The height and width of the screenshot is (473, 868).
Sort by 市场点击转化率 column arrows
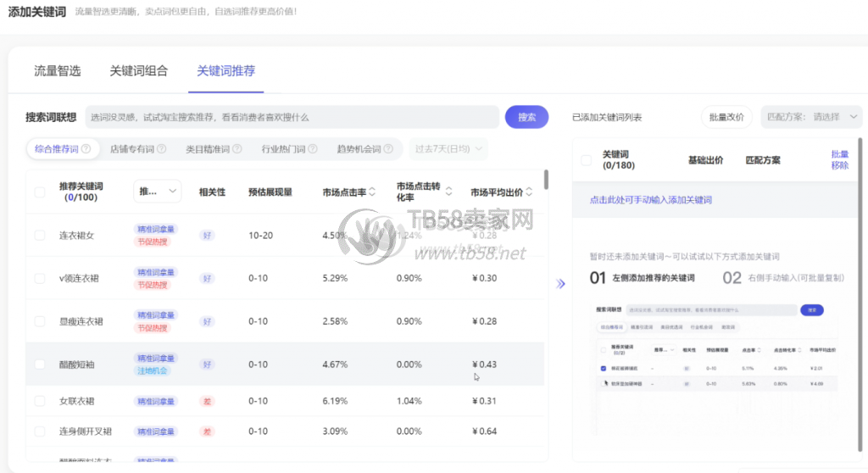pyautogui.click(x=448, y=192)
